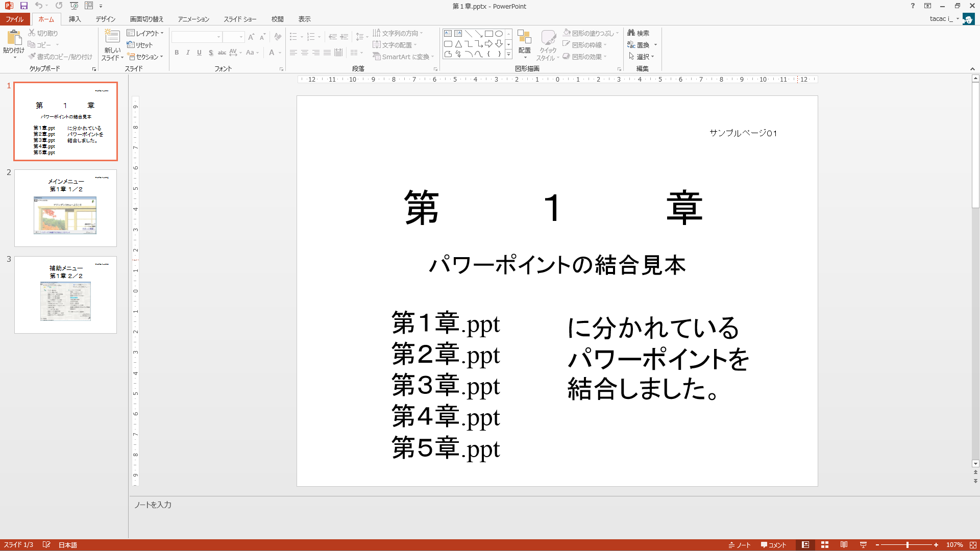Switch to Slide Sorter view in status bar
980x551 pixels.
click(825, 545)
